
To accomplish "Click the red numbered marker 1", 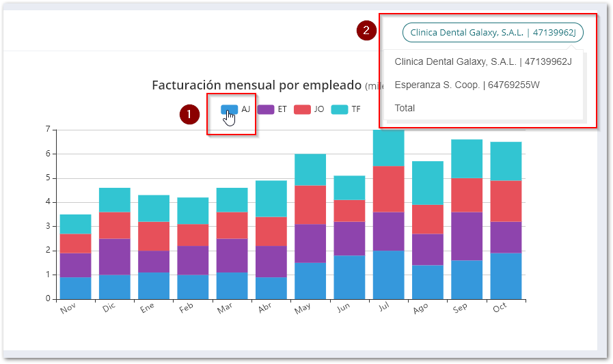I will [x=189, y=114].
